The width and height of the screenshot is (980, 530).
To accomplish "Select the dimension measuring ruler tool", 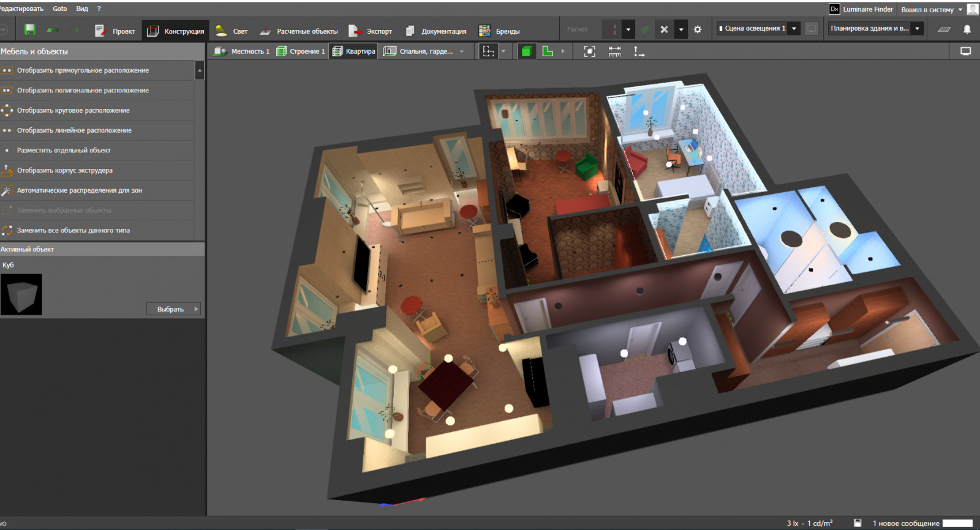I will pyautogui.click(x=614, y=51).
